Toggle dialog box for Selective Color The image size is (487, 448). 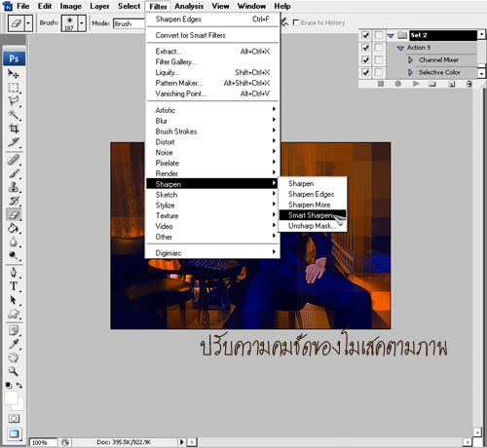click(379, 72)
